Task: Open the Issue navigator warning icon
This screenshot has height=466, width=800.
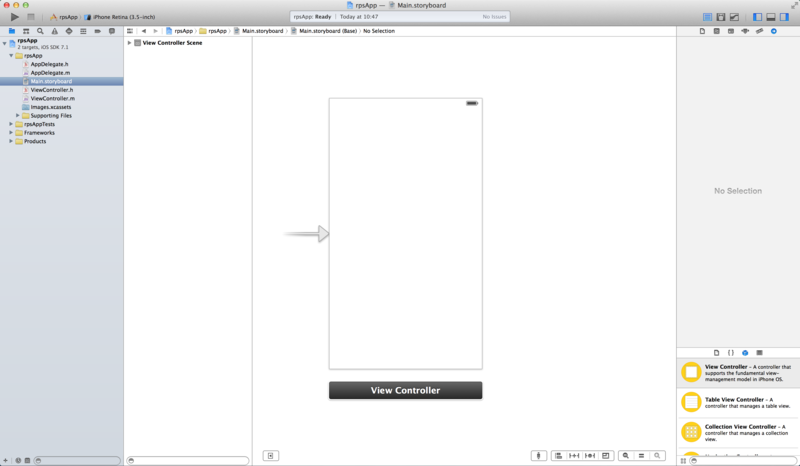Action: pyautogui.click(x=55, y=31)
